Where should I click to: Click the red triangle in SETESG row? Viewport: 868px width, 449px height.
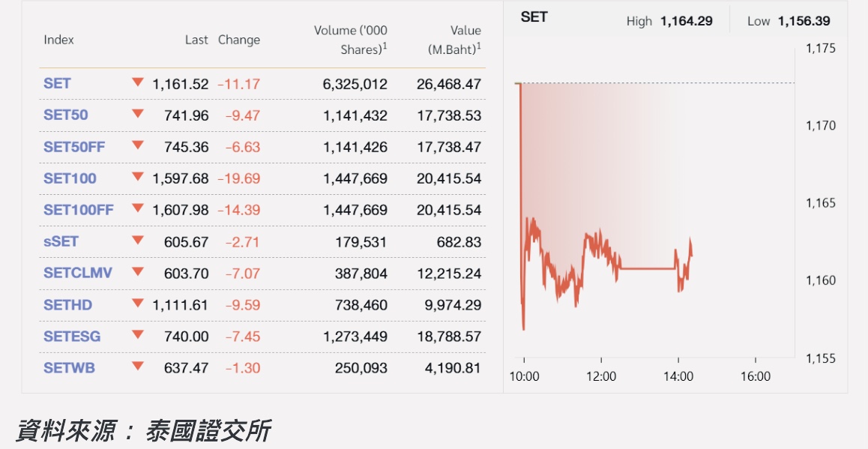tap(137, 335)
